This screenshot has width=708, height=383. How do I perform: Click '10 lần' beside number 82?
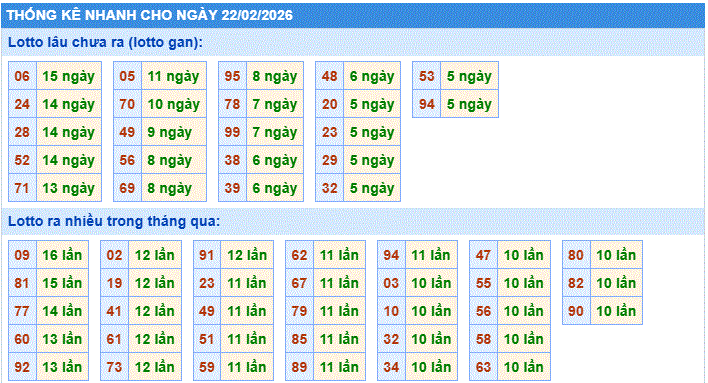tap(616, 283)
